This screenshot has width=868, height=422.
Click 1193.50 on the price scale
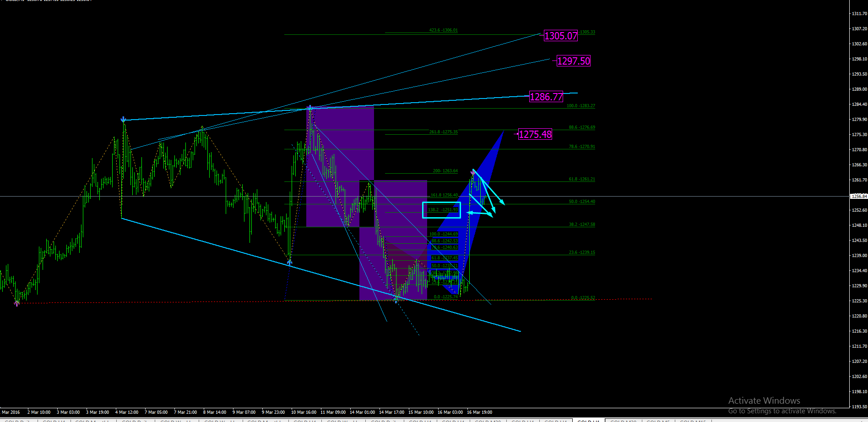859,406
